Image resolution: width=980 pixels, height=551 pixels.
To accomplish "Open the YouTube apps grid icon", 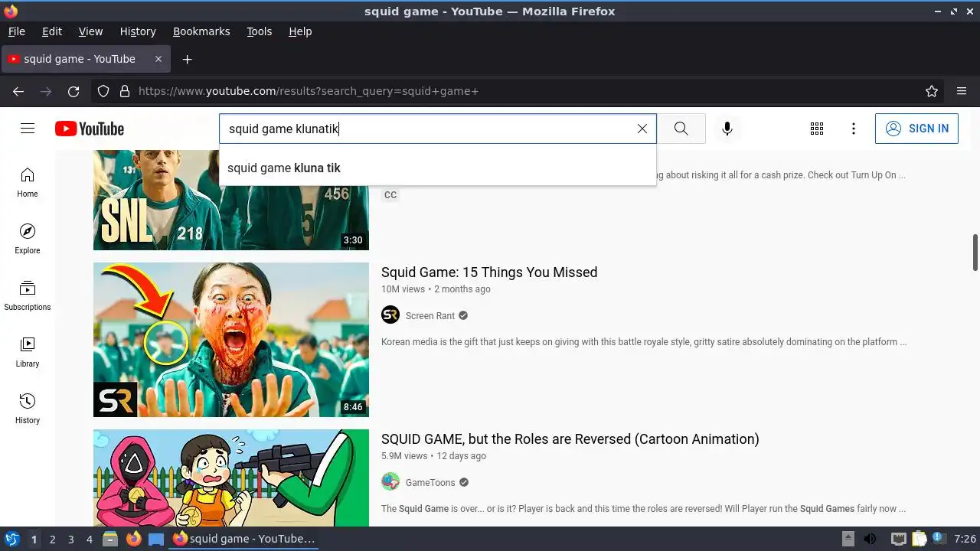I will point(817,129).
